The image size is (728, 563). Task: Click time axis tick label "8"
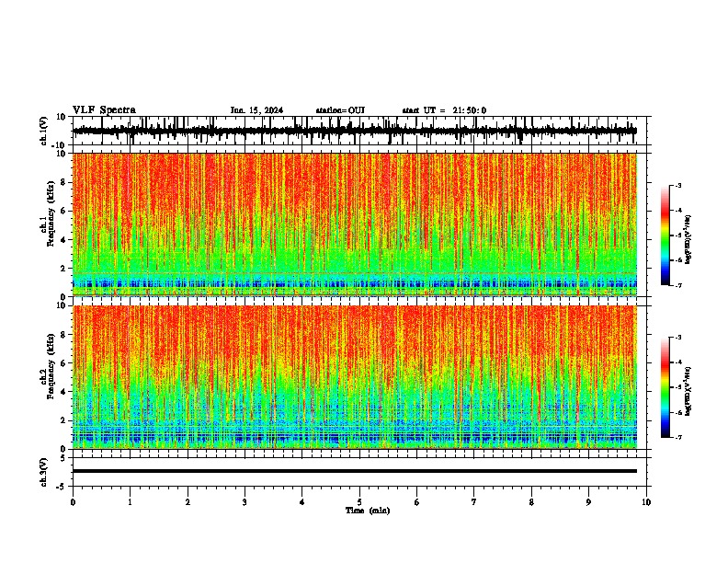[x=531, y=502]
